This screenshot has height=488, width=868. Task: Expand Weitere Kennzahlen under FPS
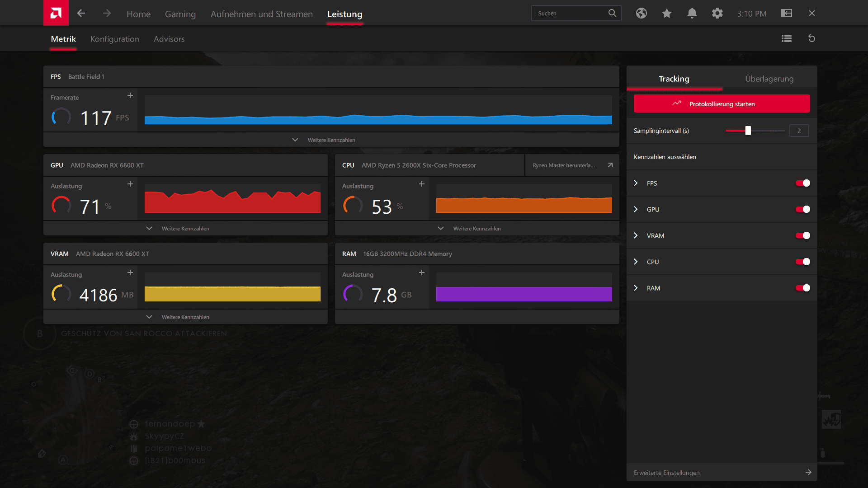(x=331, y=140)
